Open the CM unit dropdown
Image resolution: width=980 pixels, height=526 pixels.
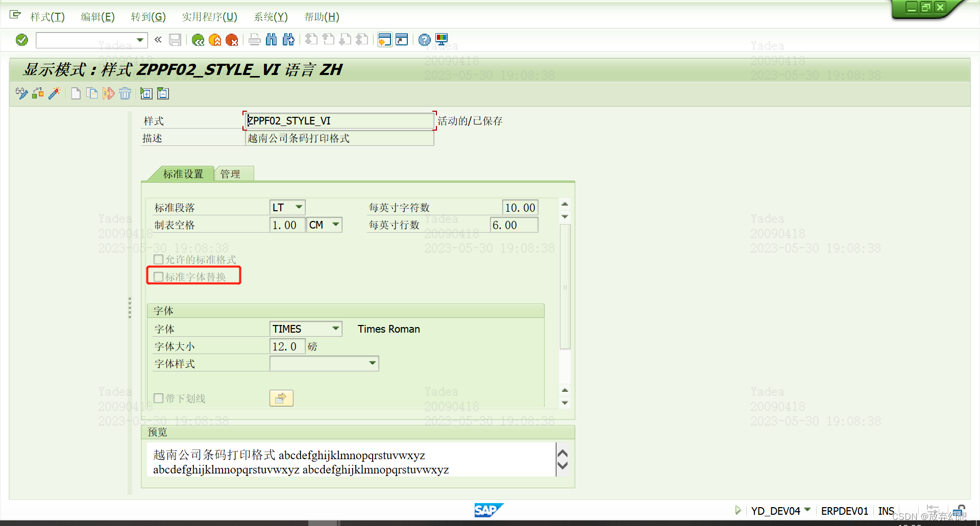pos(336,224)
